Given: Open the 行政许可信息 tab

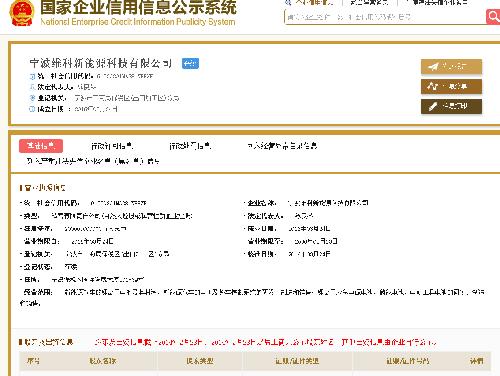Looking at the screenshot, I should [112, 146].
